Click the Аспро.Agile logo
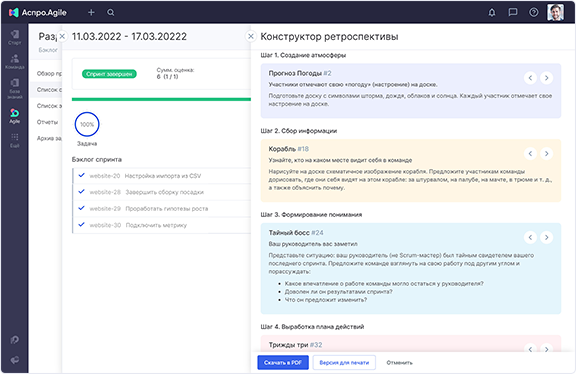 click(37, 12)
